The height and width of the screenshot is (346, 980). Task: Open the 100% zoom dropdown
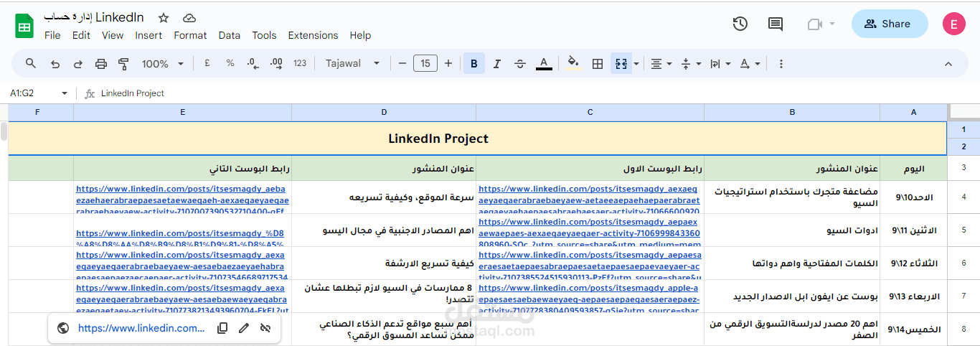164,64
